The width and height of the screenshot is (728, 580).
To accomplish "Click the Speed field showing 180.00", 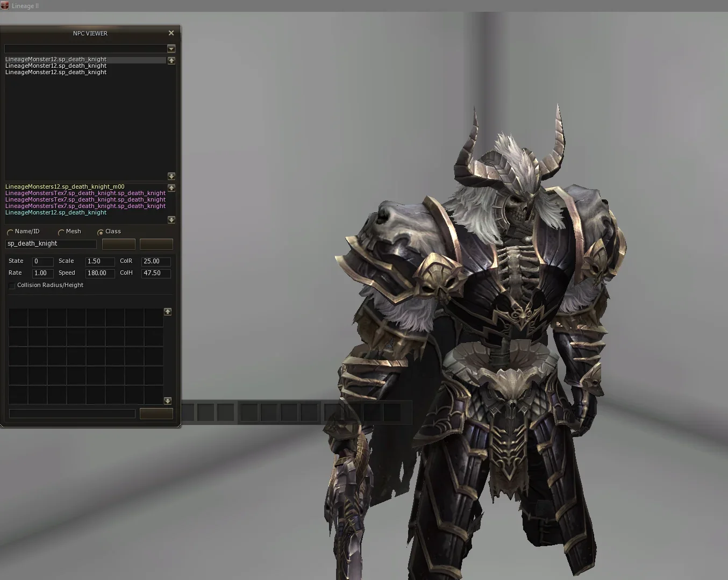I will tap(100, 274).
